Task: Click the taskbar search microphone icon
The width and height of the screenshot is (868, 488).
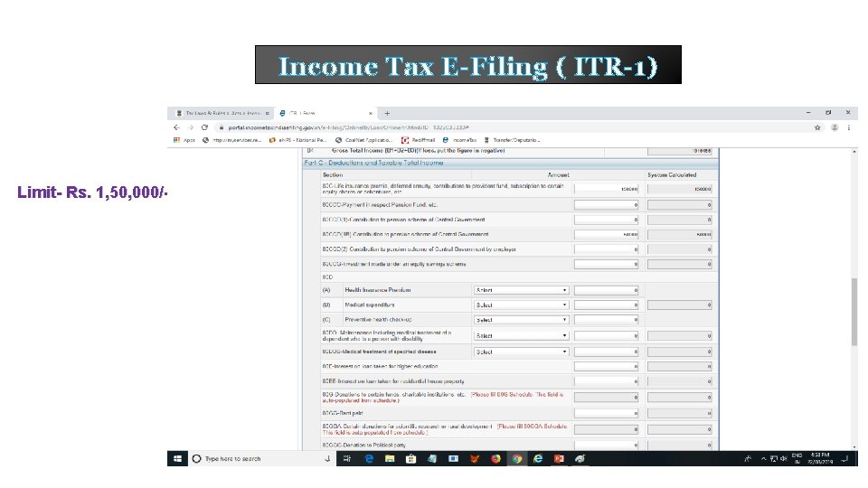Action: tap(327, 459)
